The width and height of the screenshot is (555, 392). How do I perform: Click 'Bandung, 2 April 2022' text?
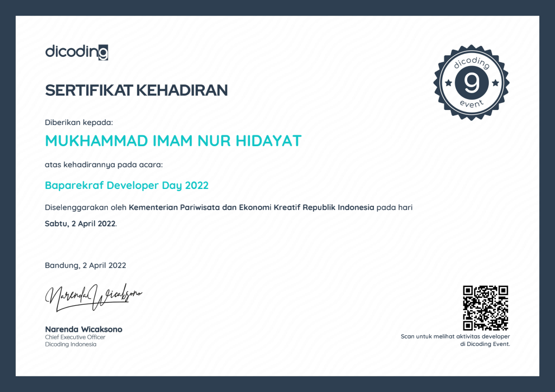(85, 265)
